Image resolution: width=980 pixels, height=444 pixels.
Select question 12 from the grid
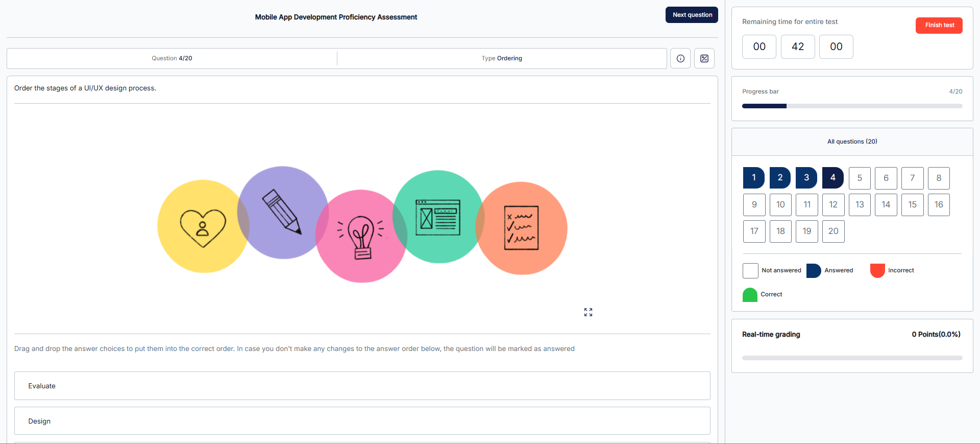click(x=833, y=204)
